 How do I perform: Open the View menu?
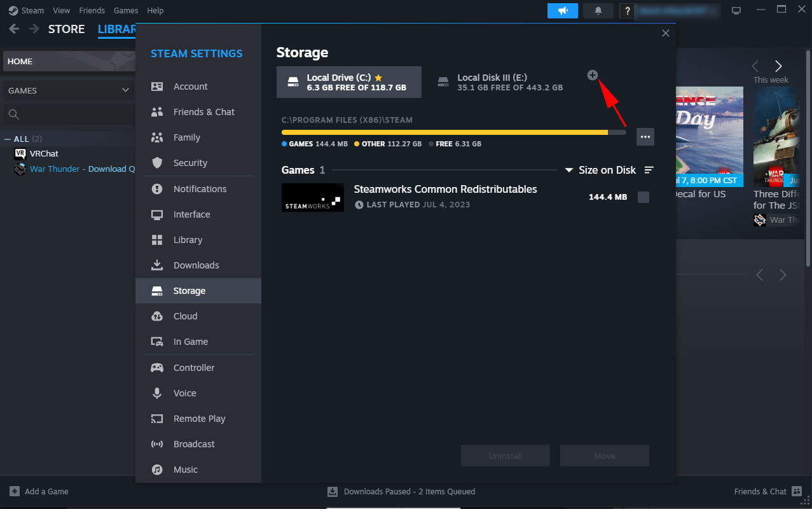point(62,11)
